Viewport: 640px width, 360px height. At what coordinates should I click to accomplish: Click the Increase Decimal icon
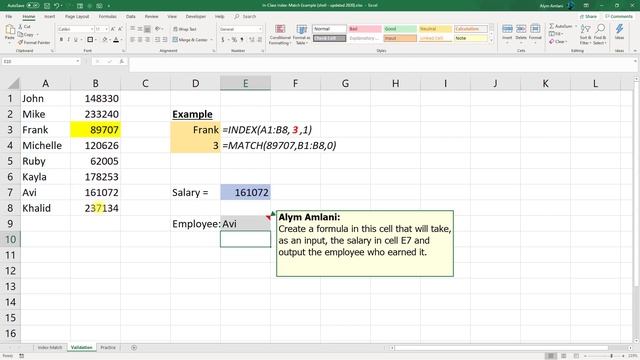click(251, 40)
